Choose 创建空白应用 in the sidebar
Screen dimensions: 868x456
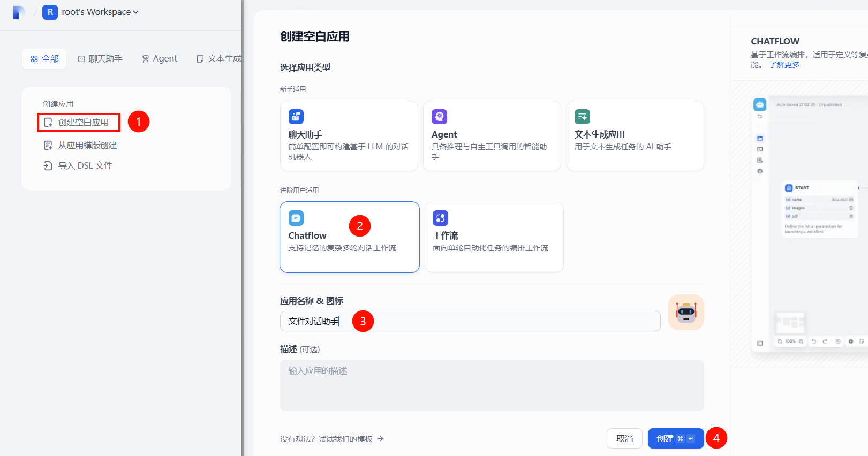[79, 122]
